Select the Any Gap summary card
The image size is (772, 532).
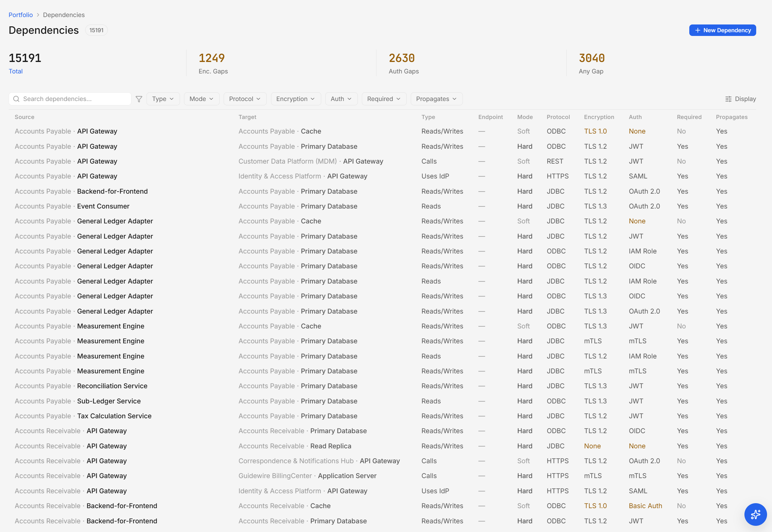(x=661, y=63)
